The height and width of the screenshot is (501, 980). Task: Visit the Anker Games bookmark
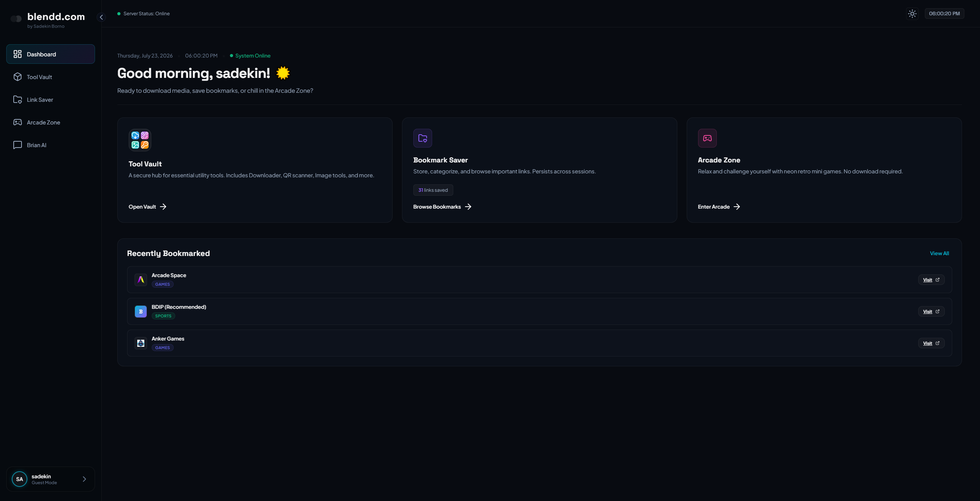pos(931,343)
